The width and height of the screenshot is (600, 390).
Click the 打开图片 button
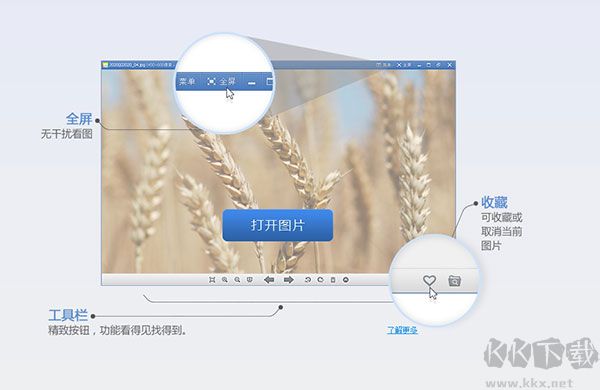pos(277,225)
